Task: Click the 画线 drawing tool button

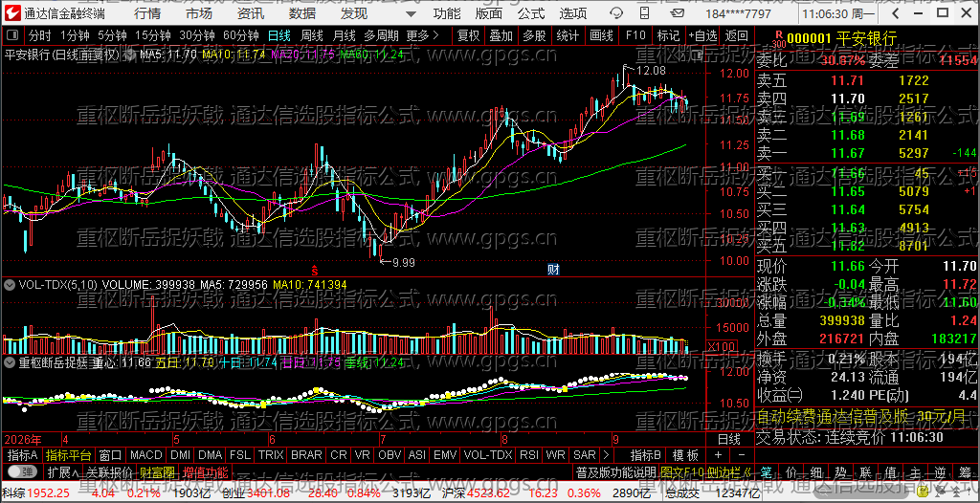Action: click(601, 35)
